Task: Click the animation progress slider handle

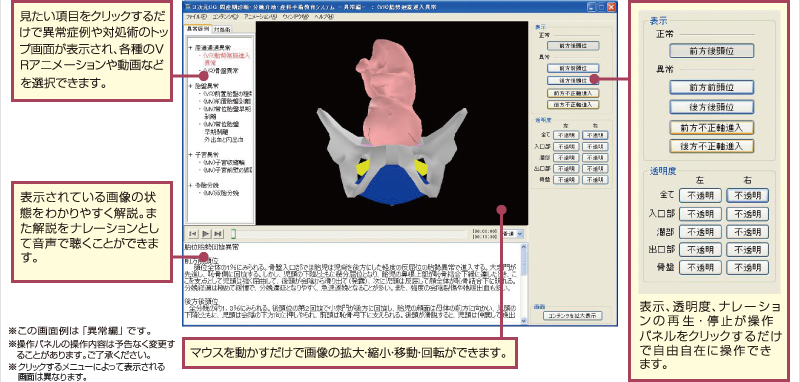Action: (234, 234)
